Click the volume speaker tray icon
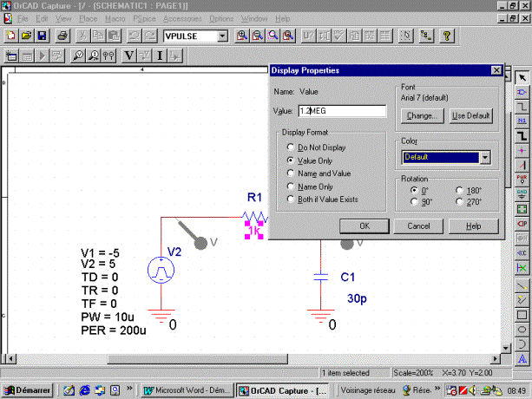 [x=472, y=390]
